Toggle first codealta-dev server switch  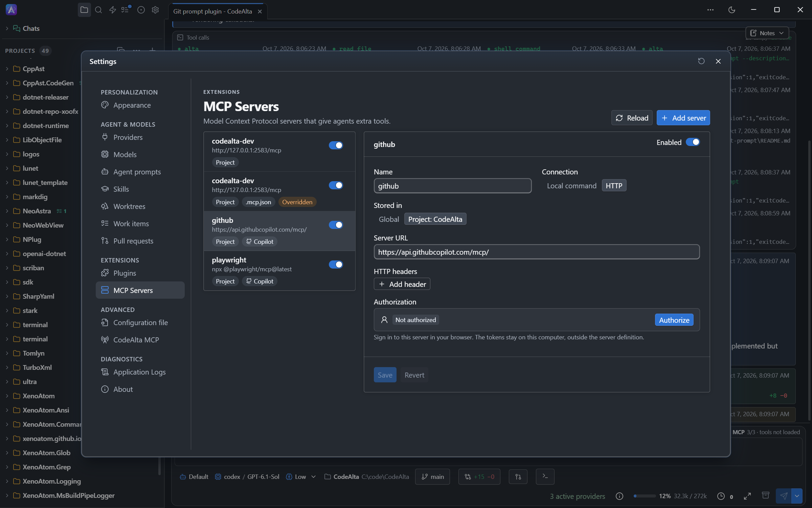click(x=336, y=145)
